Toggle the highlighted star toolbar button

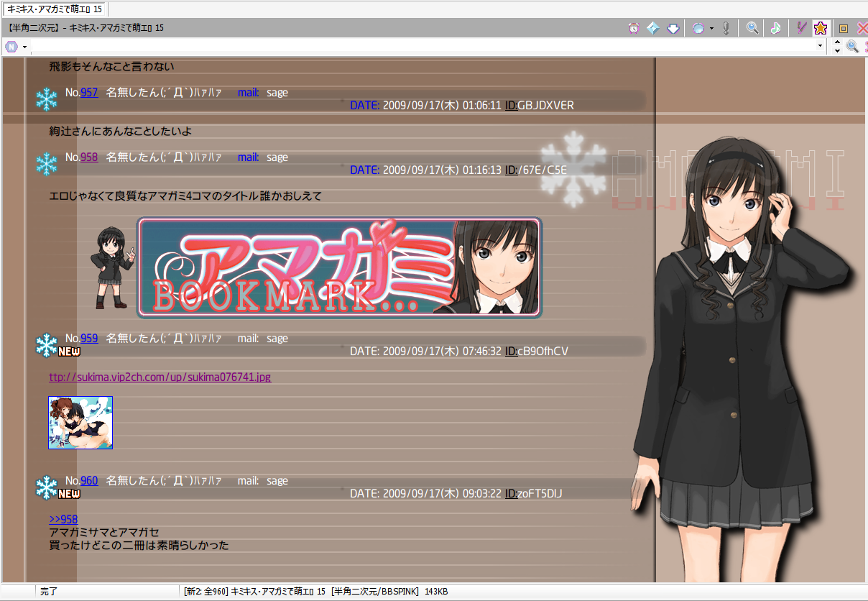tap(821, 28)
